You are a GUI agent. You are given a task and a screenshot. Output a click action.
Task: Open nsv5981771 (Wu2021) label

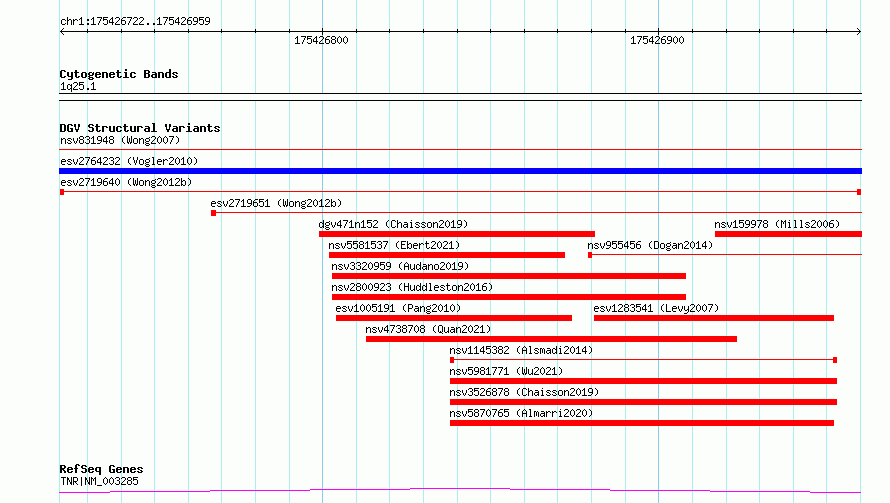[506, 371]
